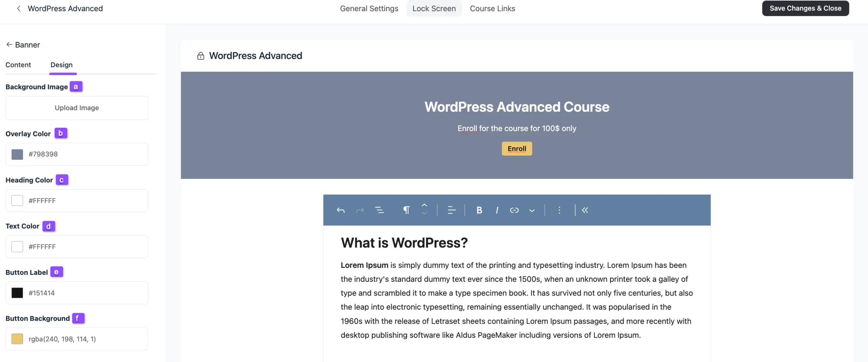This screenshot has height=362, width=868.
Task: Open the text alignment options
Action: 452,210
